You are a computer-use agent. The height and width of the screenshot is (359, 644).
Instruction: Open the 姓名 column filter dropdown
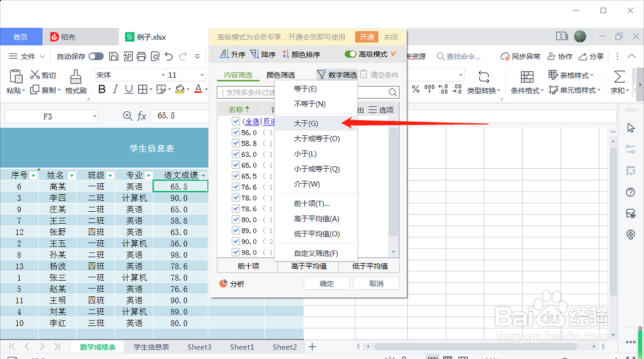tap(71, 176)
